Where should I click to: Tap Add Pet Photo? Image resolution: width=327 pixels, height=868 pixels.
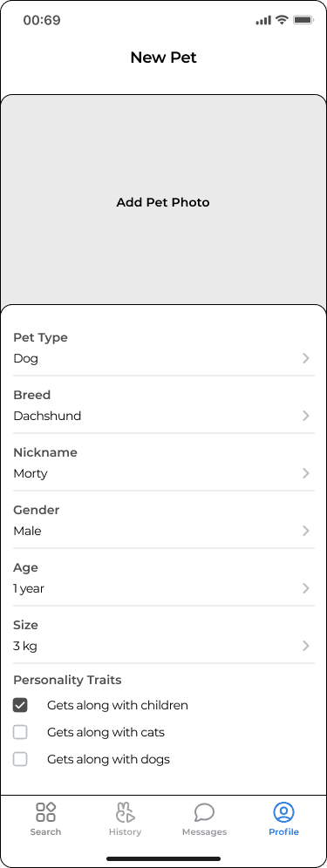point(163,202)
